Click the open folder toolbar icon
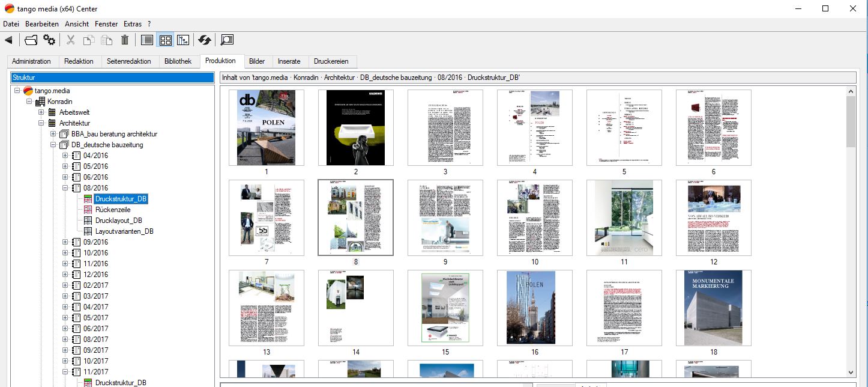The image size is (868, 387). (31, 40)
